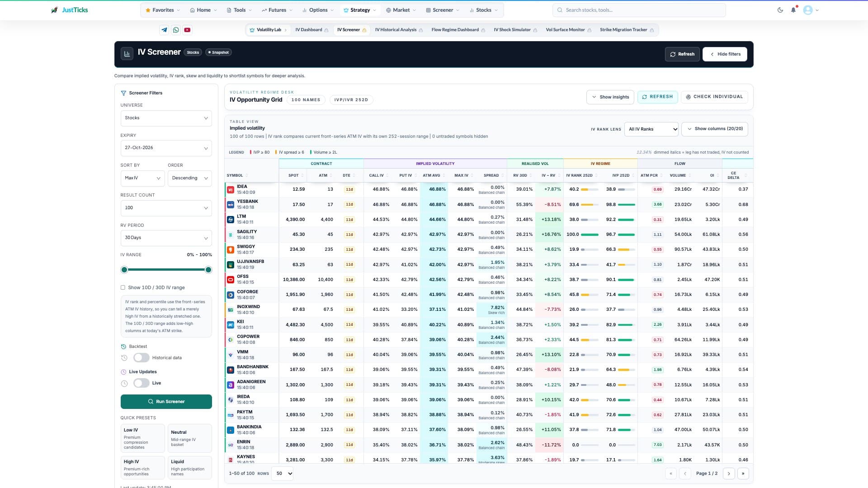Switch to IV Dashboard tab
This screenshot has width=868, height=488.
(x=311, y=30)
